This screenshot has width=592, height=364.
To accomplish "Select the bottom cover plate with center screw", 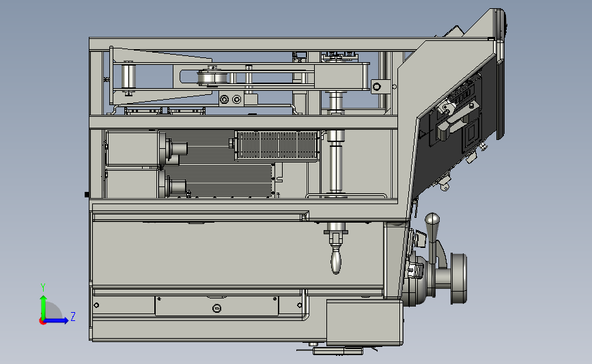I will pyautogui.click(x=216, y=306).
